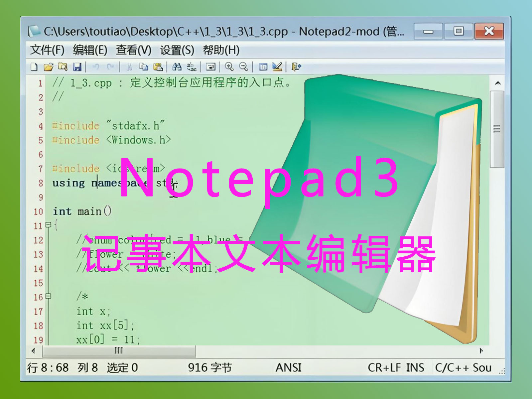This screenshot has height=399, width=532.
Task: Toggle Word Wrap toolbar icon
Action: [x=210, y=67]
